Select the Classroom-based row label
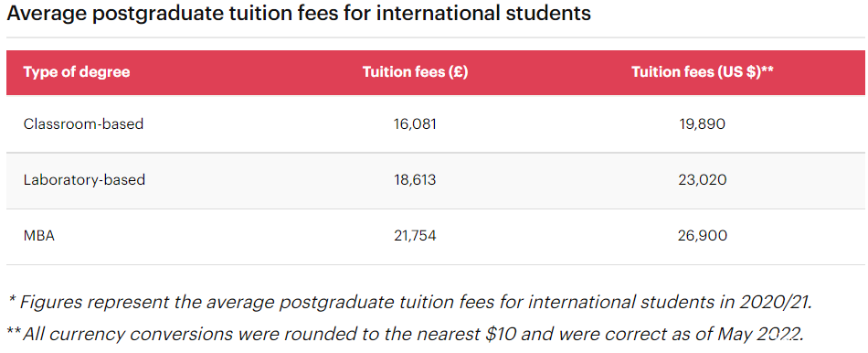 (x=83, y=124)
